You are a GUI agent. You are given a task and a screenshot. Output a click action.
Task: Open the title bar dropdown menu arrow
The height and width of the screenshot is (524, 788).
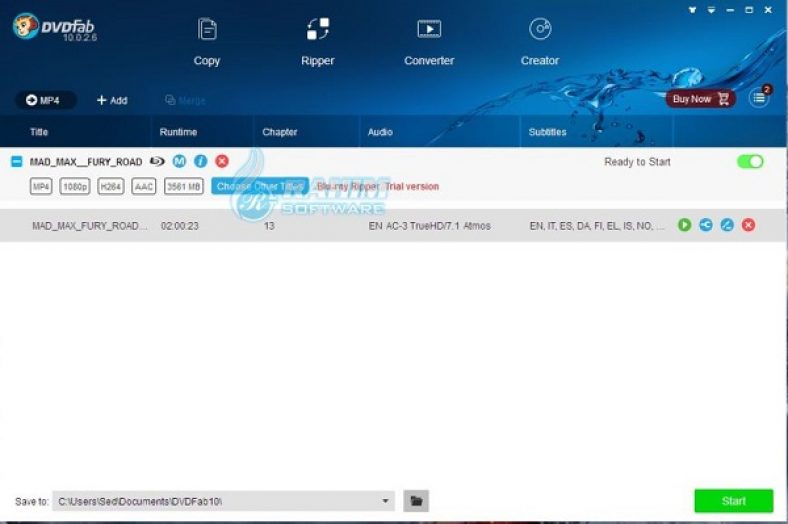pos(711,10)
